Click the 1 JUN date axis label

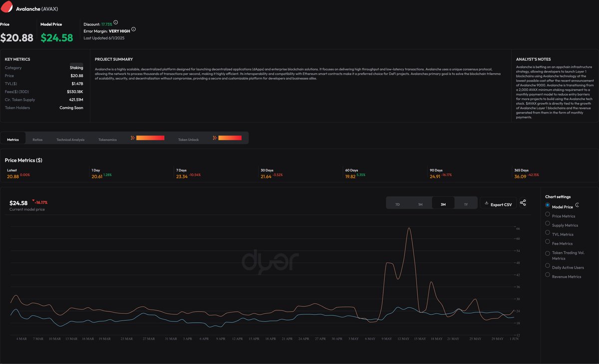(514, 339)
